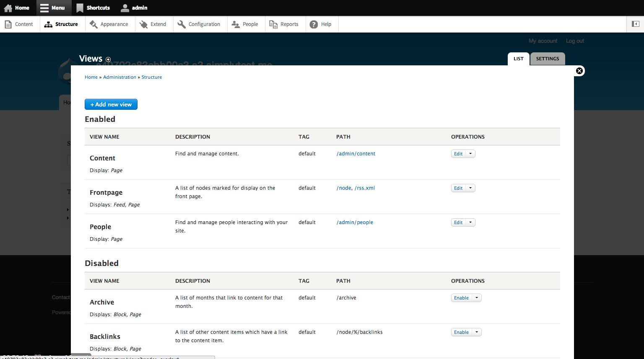
Task: Toggle the hamburger Menu icon
Action: click(x=44, y=8)
